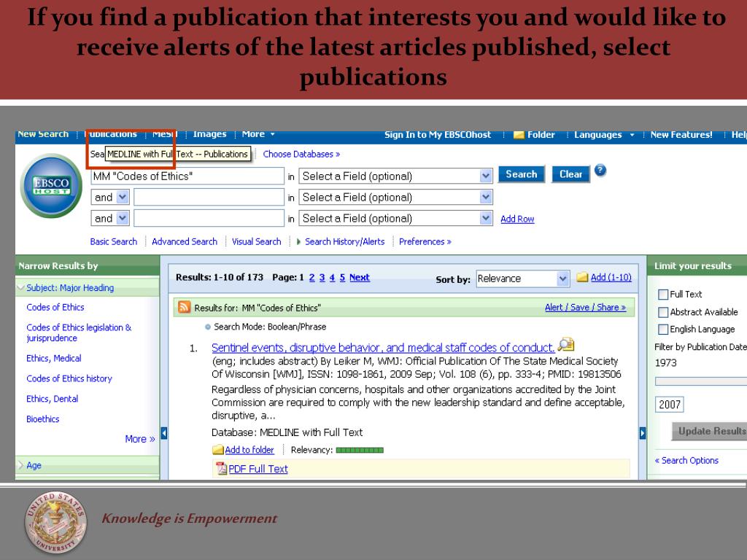The height and width of the screenshot is (560, 747).
Task: Click Add Row link
Action: [x=517, y=219]
